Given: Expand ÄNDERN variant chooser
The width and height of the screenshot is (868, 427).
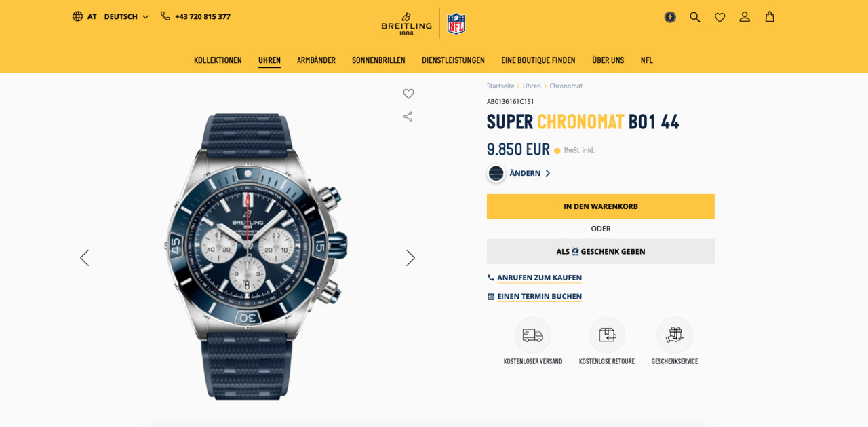Looking at the screenshot, I should point(530,173).
